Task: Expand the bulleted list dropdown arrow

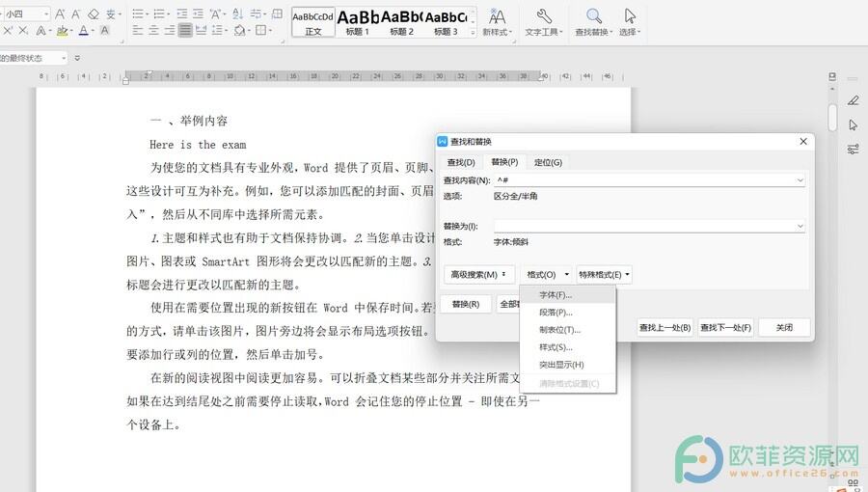Action: 147,14
